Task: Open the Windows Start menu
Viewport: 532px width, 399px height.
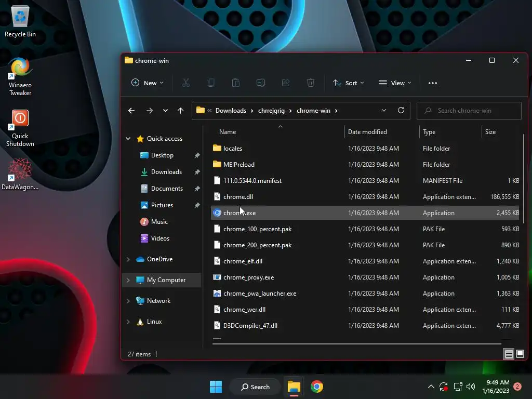Action: coord(216,387)
